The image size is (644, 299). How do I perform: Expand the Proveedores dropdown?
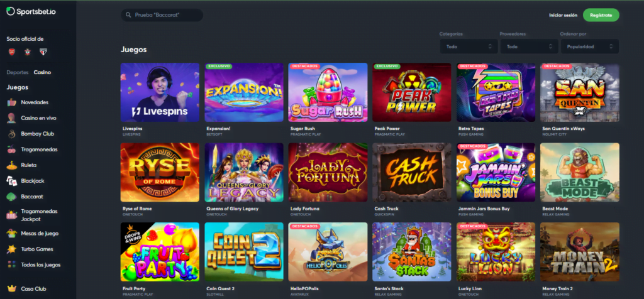(x=529, y=46)
